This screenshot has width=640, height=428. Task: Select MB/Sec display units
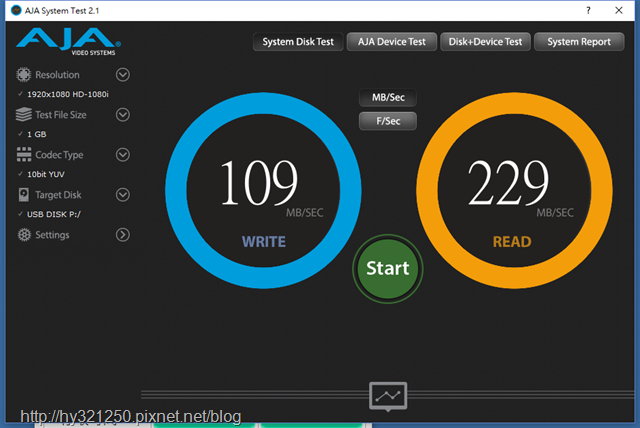click(x=388, y=97)
